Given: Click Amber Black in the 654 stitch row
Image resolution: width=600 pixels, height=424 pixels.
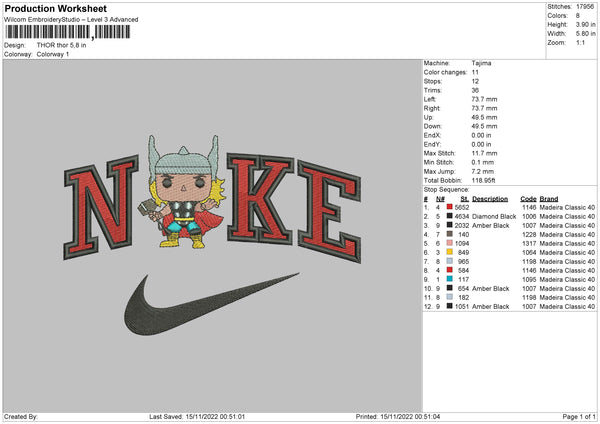Looking at the screenshot, I should point(491,289).
